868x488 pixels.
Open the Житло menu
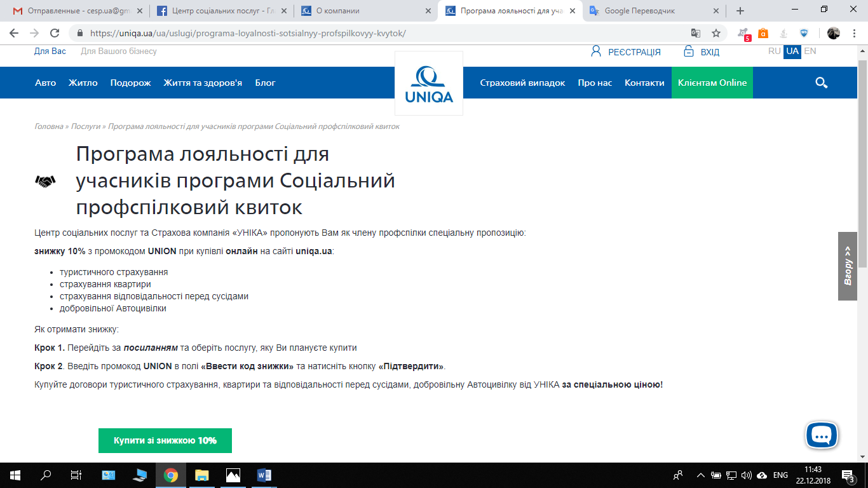point(83,83)
